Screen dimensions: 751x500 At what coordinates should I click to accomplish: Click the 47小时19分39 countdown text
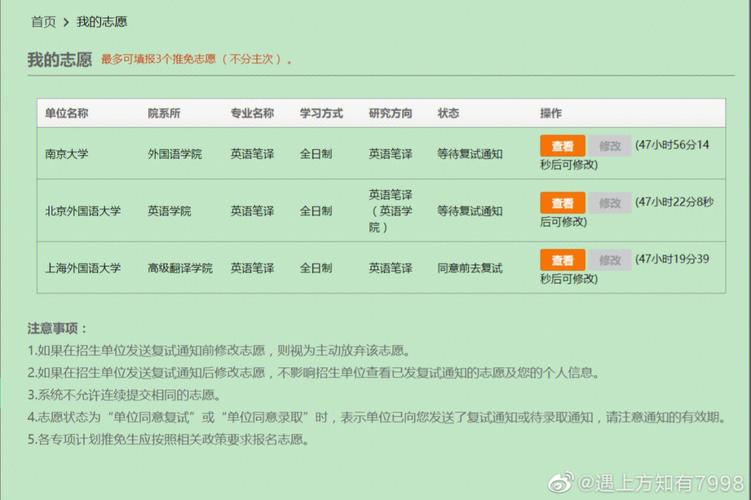click(x=672, y=259)
